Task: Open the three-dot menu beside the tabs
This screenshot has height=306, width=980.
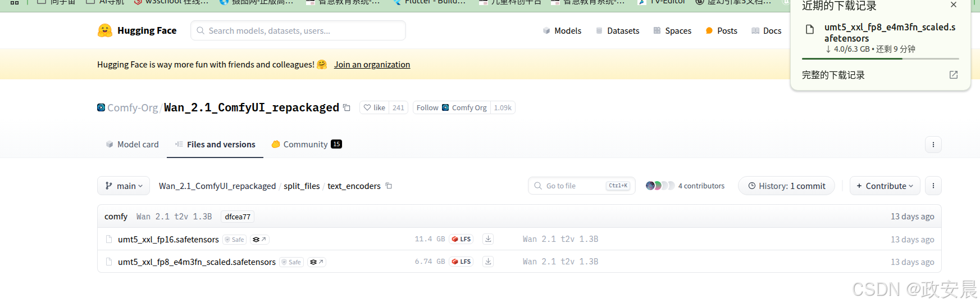Action: pos(933,145)
